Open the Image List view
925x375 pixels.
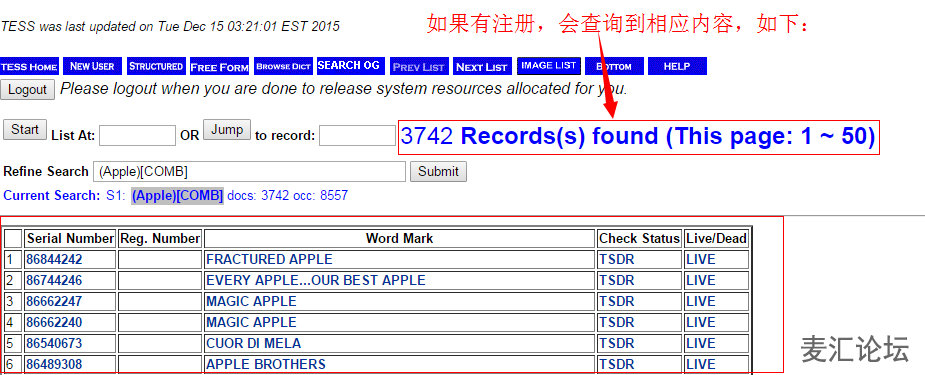coord(549,65)
